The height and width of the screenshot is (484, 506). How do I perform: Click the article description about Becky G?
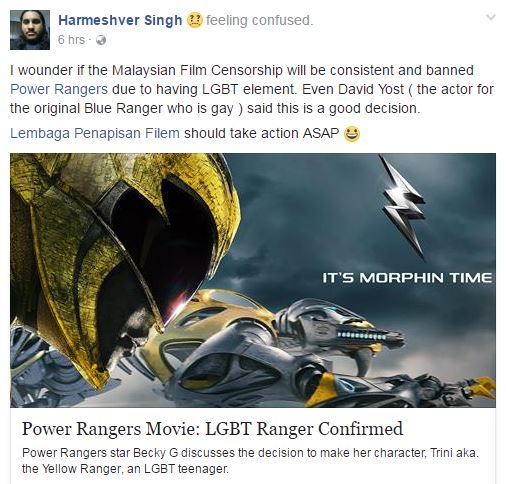[x=250, y=461]
